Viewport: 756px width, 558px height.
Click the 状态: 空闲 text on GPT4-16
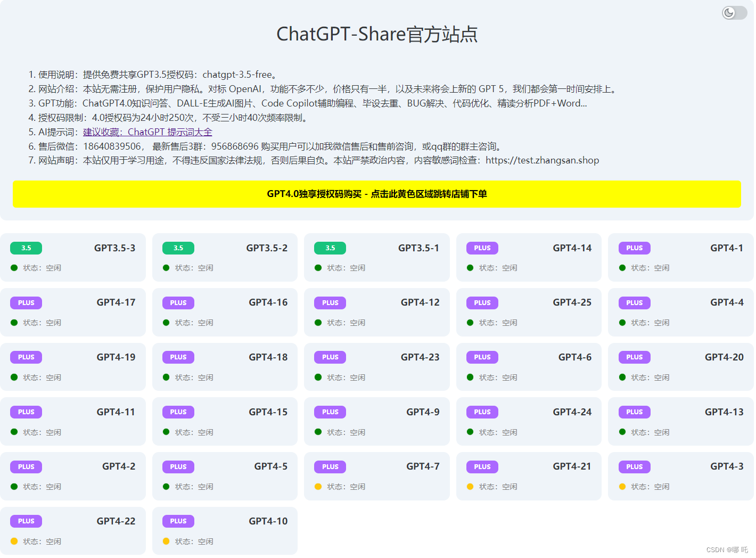pos(194,323)
